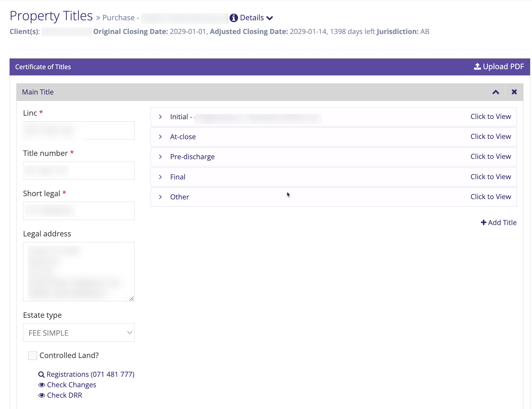Viewport: 532px width, 409px height.
Task: Click to View the Final title
Action: [491, 177]
